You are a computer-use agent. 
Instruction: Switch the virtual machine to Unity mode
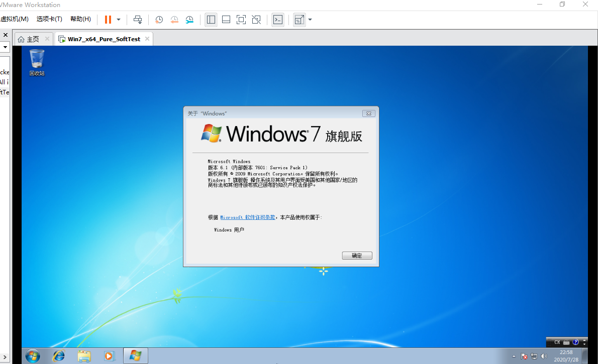pos(256,20)
